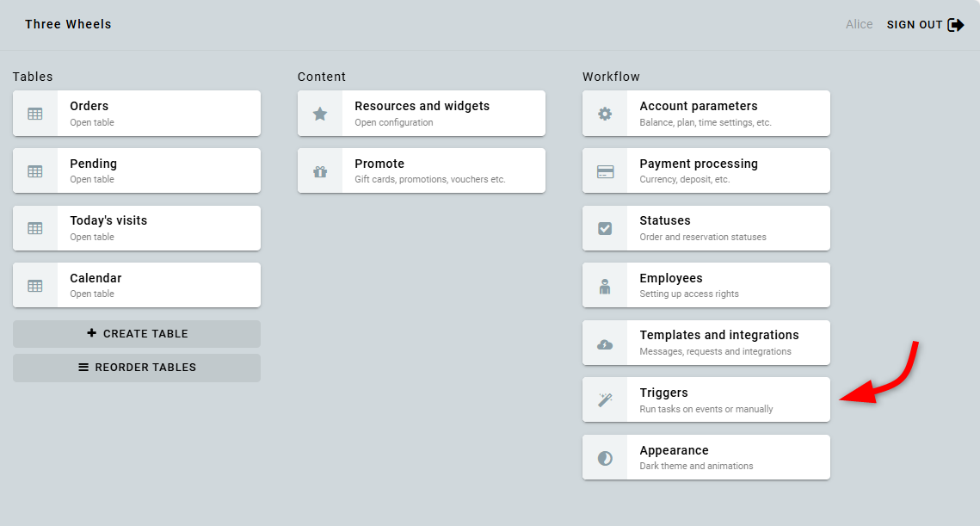The width and height of the screenshot is (980, 526).
Task: Click the gear icon beside Account parameters
Action: pyautogui.click(x=605, y=114)
